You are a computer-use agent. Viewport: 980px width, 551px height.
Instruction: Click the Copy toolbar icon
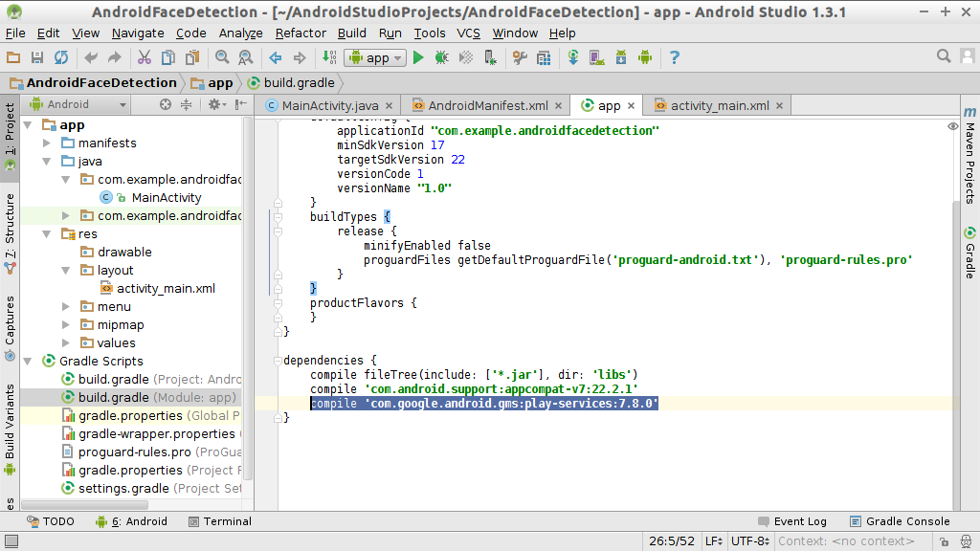[x=168, y=58]
